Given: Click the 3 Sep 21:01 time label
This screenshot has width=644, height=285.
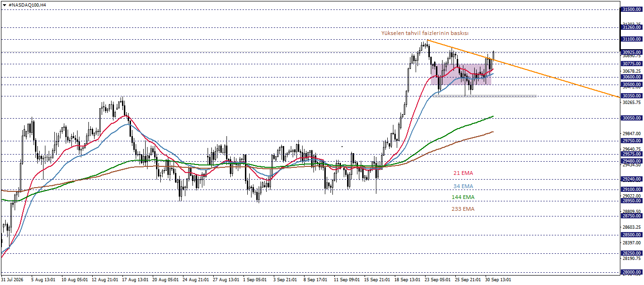Looking at the screenshot, I should (x=286, y=280).
